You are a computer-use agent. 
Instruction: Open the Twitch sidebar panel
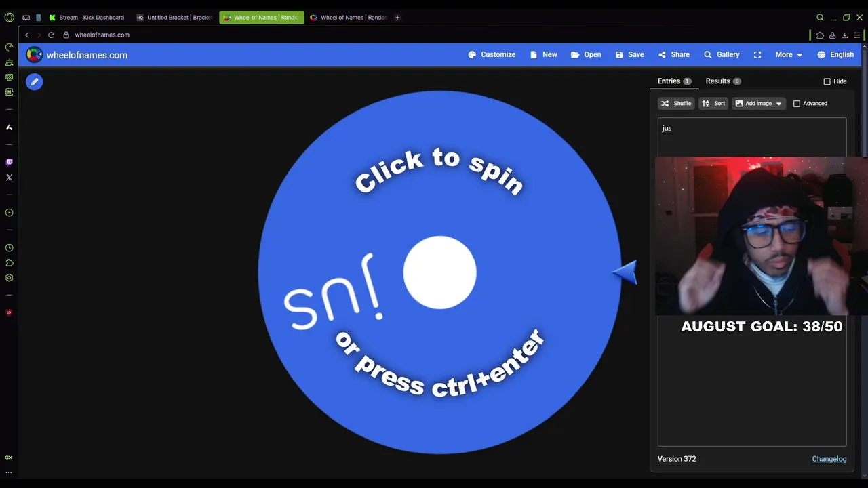point(9,163)
